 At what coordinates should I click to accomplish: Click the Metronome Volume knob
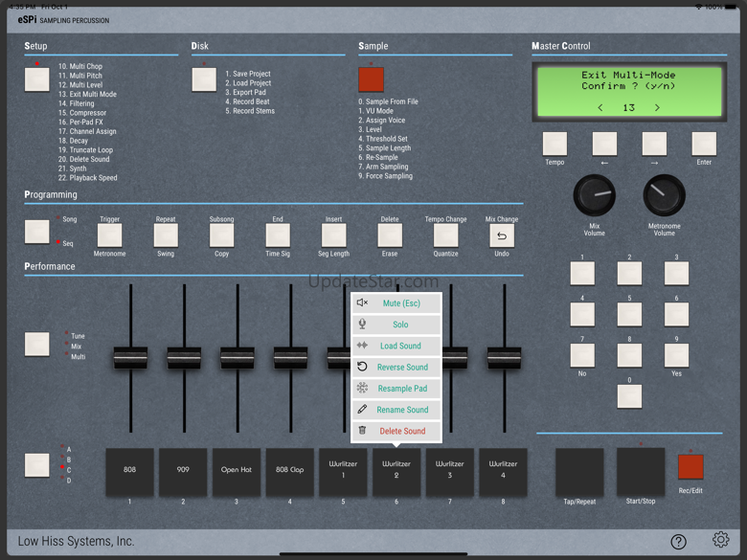click(x=664, y=195)
